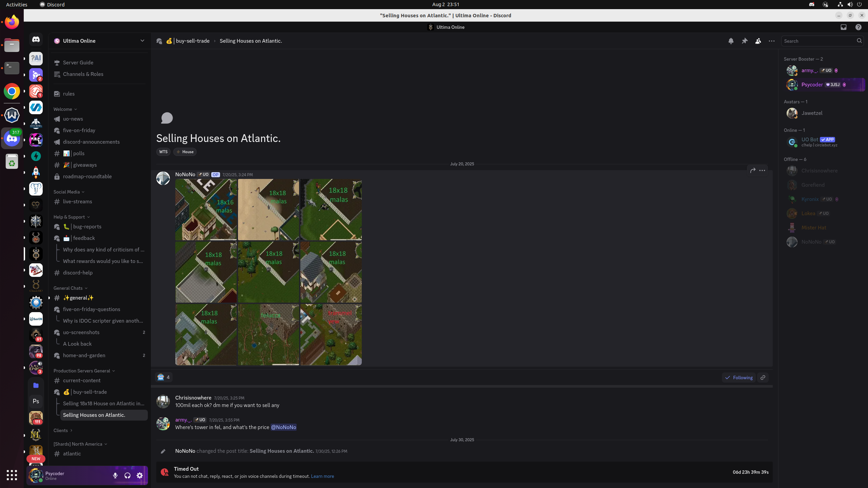
Task: Open Server Guide
Action: pos(99,62)
